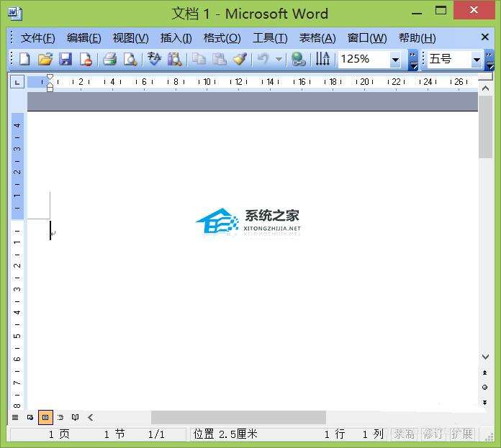Image resolution: width=501 pixels, height=448 pixels.
Task: Click inside the 125% zoom box
Action: coord(364,60)
